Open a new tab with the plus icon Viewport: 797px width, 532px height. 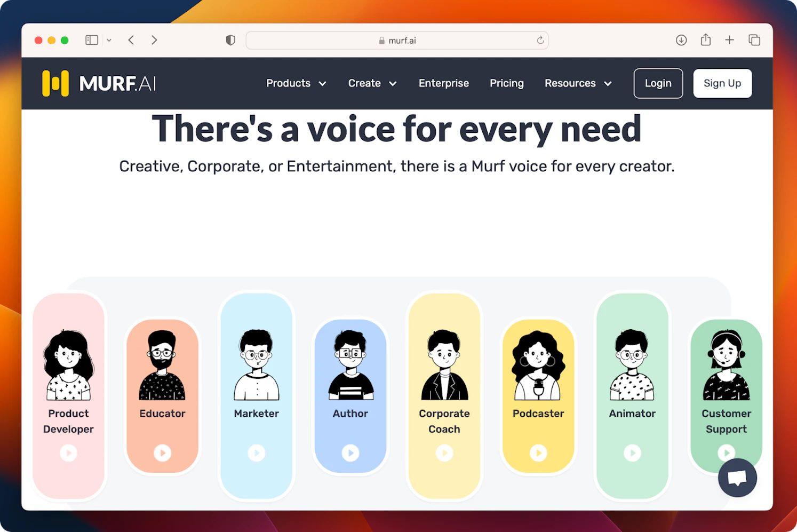click(729, 40)
